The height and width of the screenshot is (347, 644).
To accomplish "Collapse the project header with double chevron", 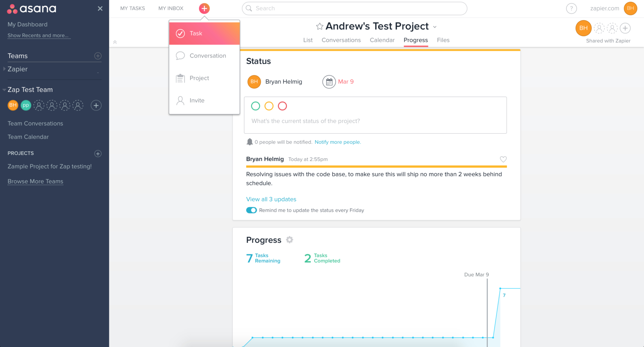I will click(115, 42).
